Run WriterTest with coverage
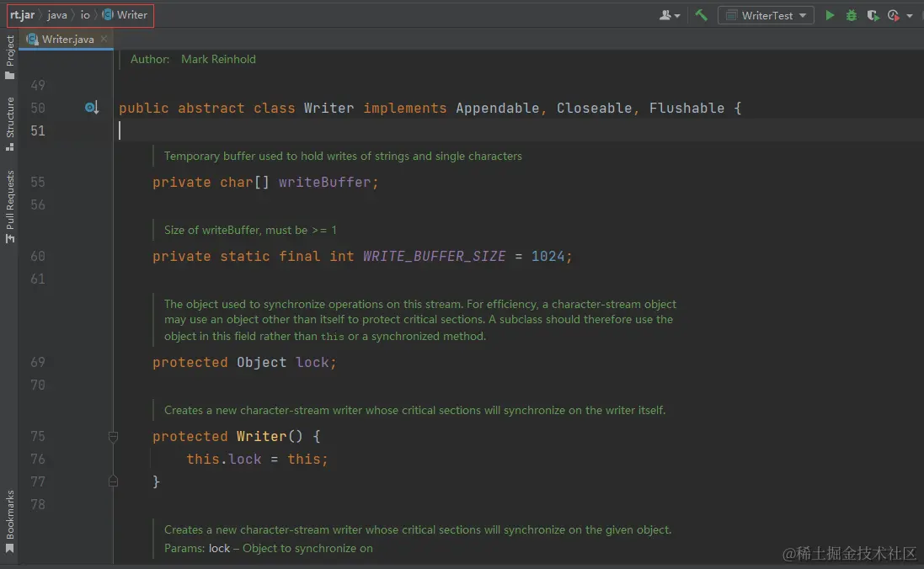924x569 pixels. click(873, 15)
